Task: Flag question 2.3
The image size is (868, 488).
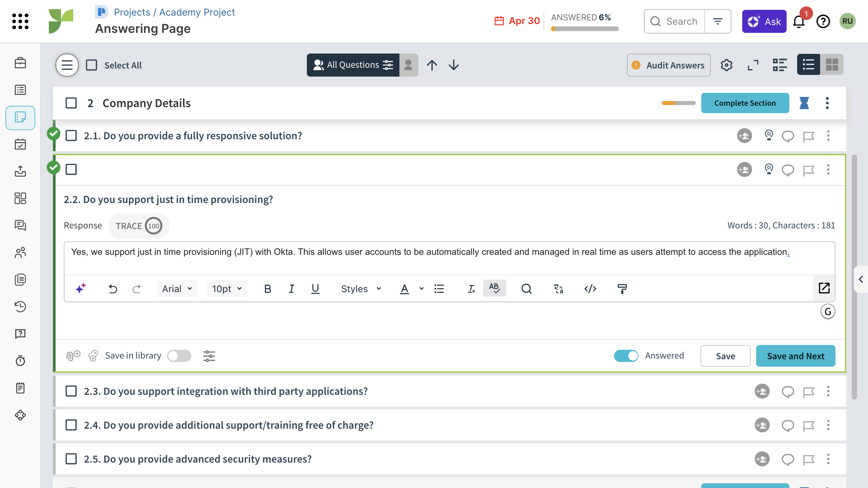Action: click(x=809, y=391)
